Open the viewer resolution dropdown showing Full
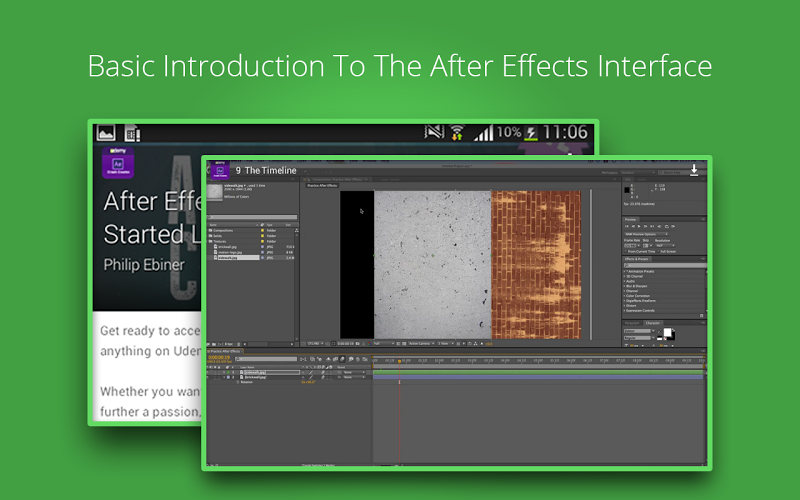Viewport: 800px width, 500px height. (384, 343)
